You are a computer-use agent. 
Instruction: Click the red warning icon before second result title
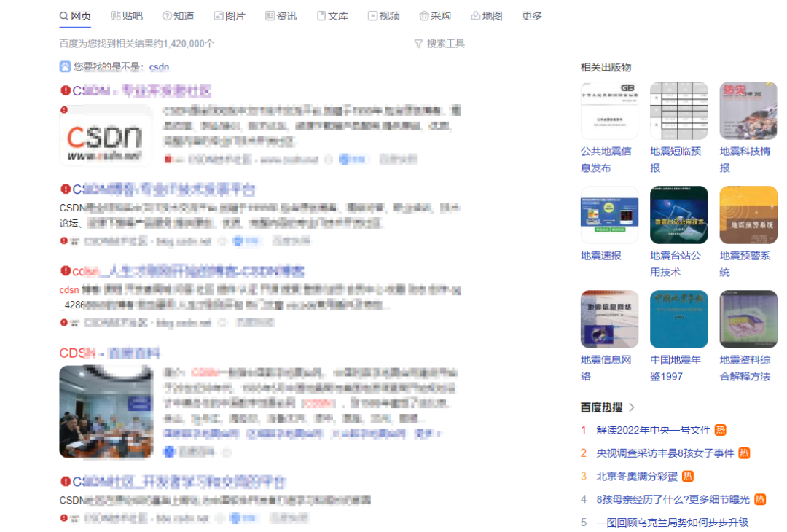(x=66, y=189)
